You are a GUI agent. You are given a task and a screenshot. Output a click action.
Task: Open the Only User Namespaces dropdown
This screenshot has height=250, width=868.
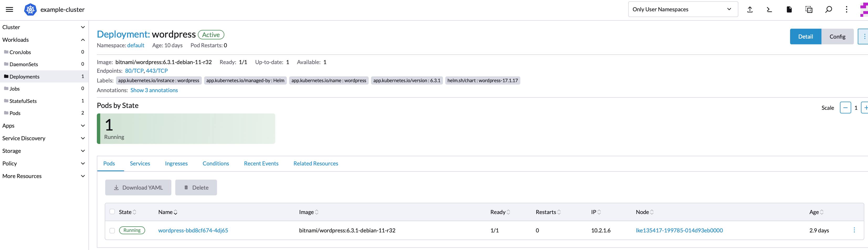click(x=683, y=9)
